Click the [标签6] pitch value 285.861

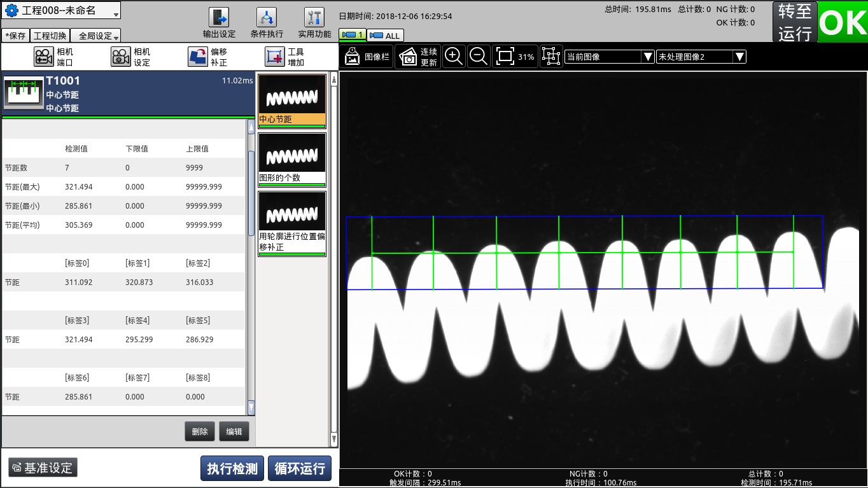[79, 397]
